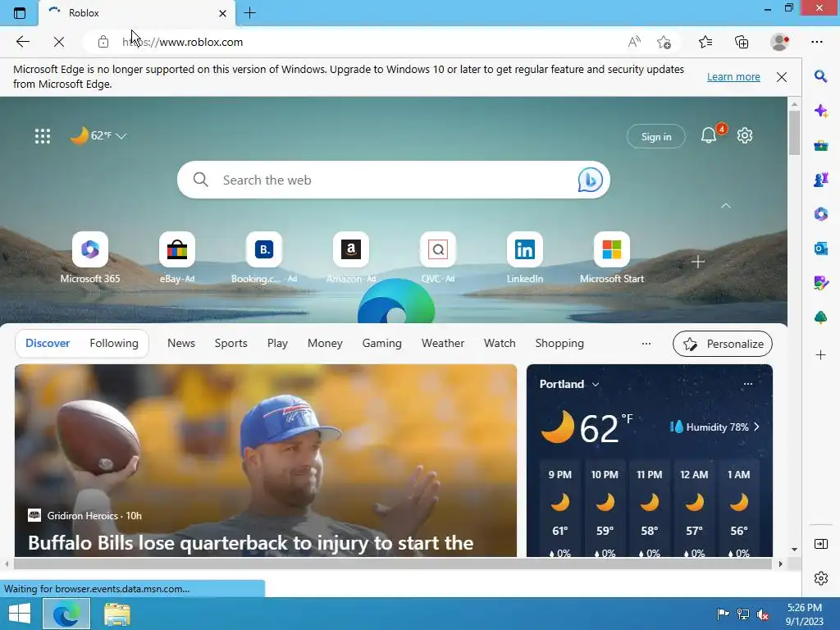Open the app launcher grid
The width and height of the screenshot is (840, 630).
pos(43,136)
